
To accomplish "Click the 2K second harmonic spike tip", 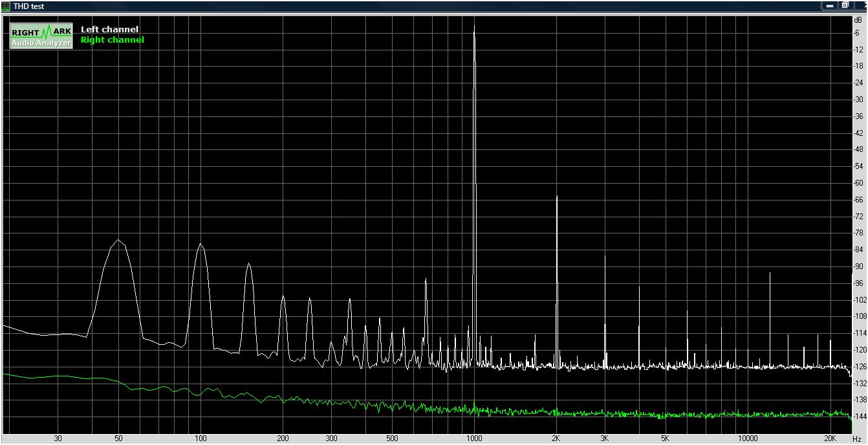I will click(x=556, y=196).
